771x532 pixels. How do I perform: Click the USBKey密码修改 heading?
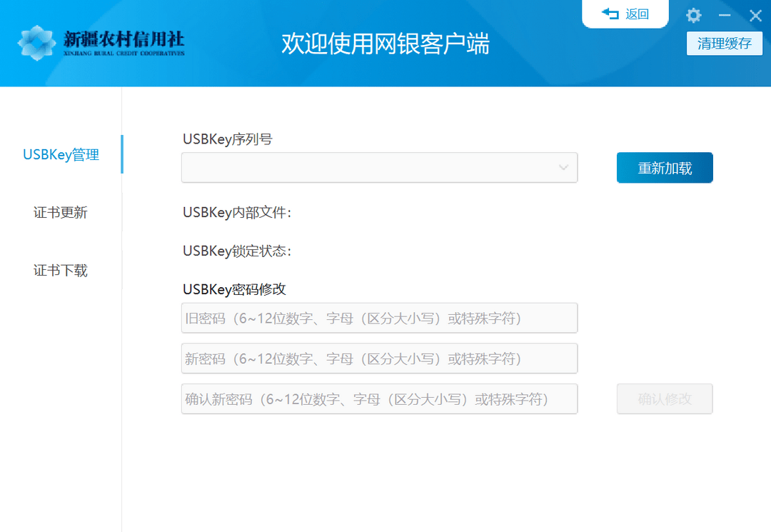[234, 289]
